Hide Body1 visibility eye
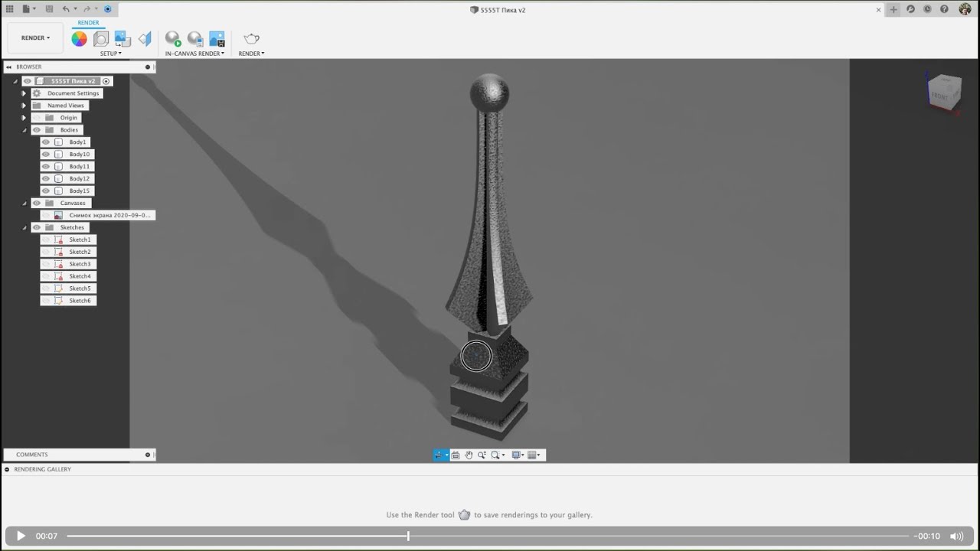Image resolution: width=980 pixels, height=551 pixels. click(46, 142)
